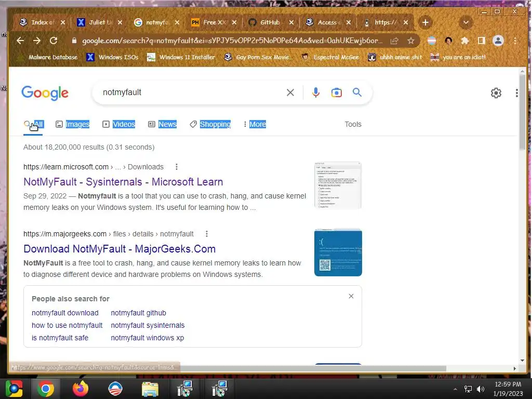Go back to the previous page in Chrome

coord(20,41)
